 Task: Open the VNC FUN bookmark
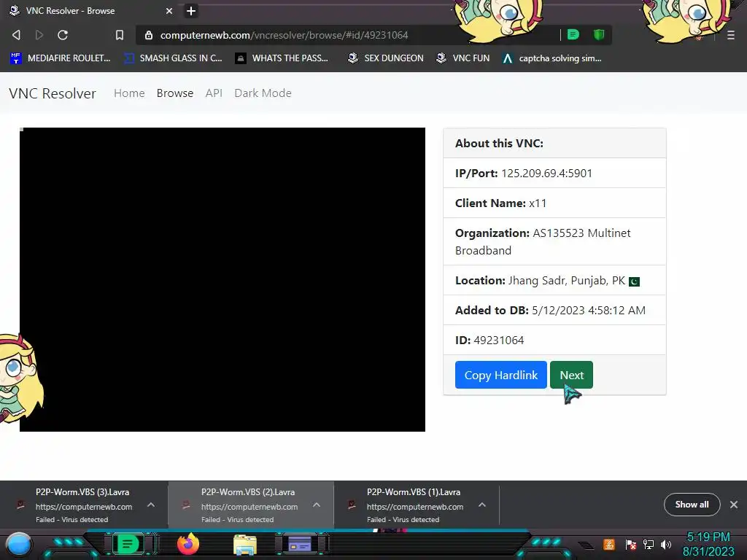(463, 58)
